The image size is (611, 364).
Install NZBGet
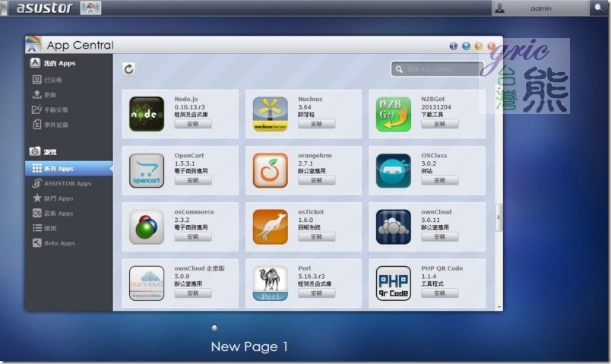[x=439, y=124]
